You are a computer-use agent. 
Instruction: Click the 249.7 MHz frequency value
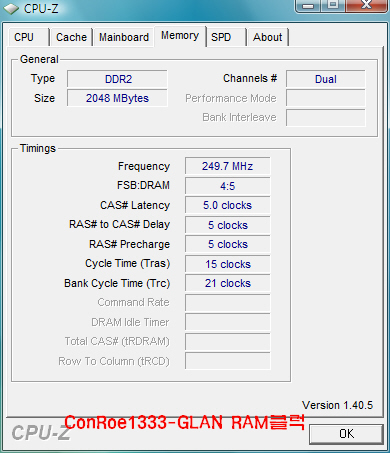tap(228, 166)
